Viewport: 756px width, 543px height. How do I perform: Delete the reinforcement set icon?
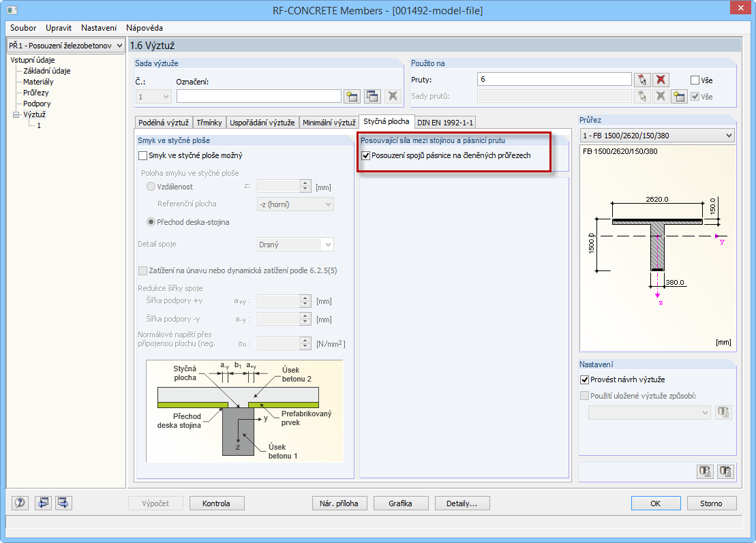click(393, 96)
